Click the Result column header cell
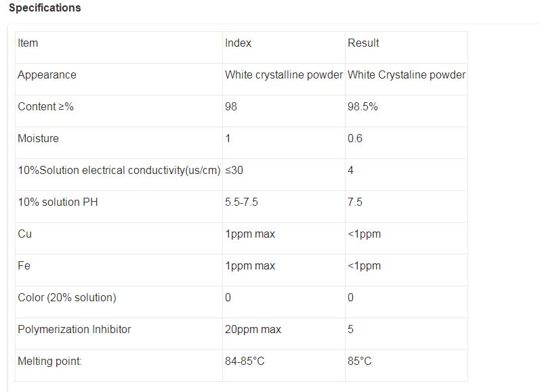Viewport: 540px width, 392px height. coord(363,43)
